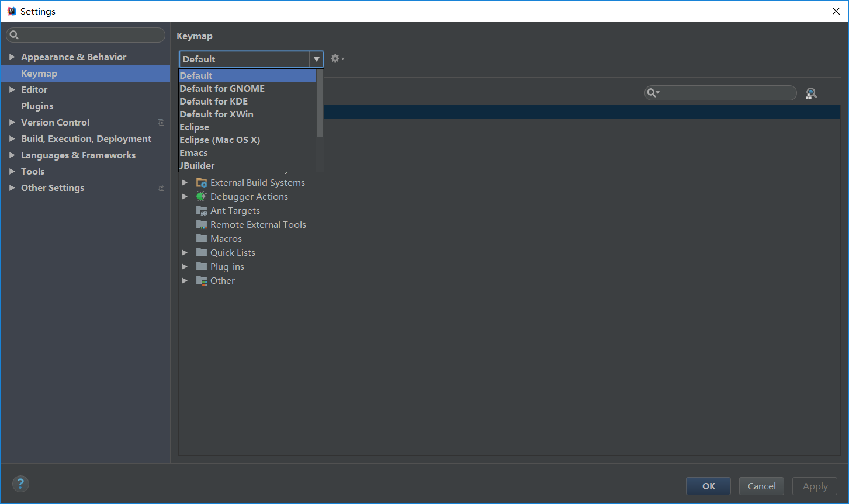Select the Version Control label
Screen dimensions: 849x504
coord(56,123)
